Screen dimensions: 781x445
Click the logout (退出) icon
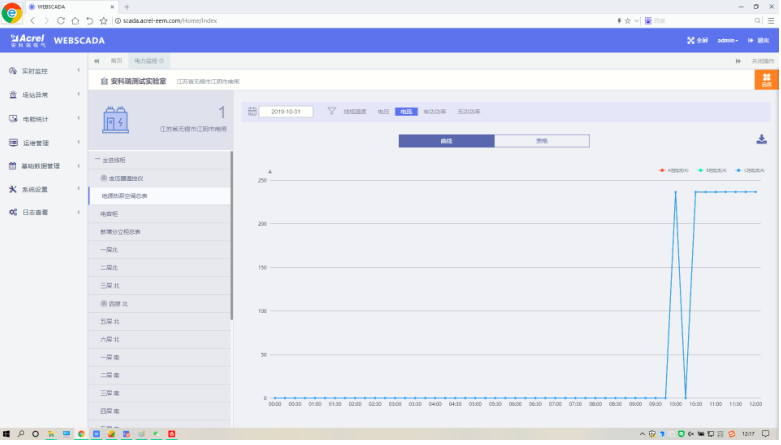pos(751,41)
